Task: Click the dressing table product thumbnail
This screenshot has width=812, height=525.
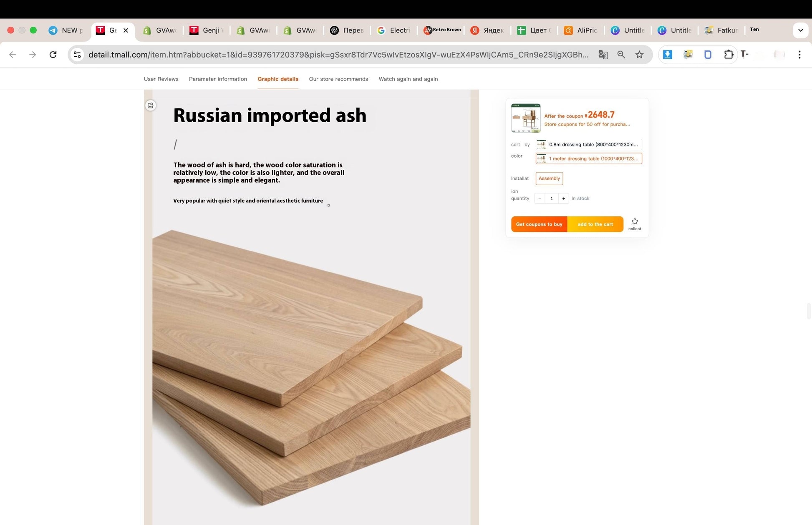Action: [526, 118]
